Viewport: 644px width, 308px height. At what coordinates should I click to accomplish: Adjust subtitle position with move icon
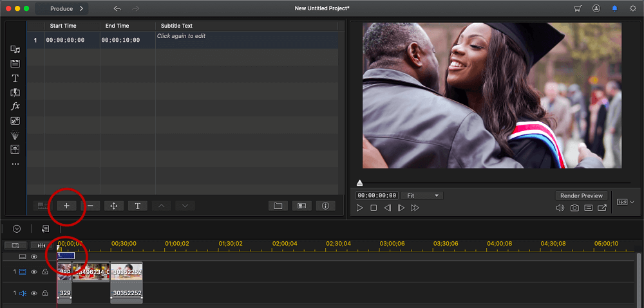pos(114,206)
